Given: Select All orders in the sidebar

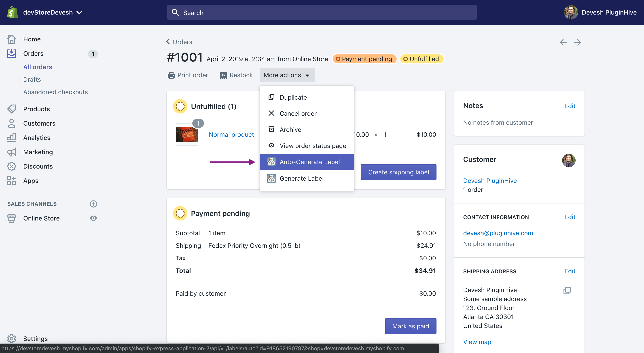Looking at the screenshot, I should pyautogui.click(x=38, y=67).
